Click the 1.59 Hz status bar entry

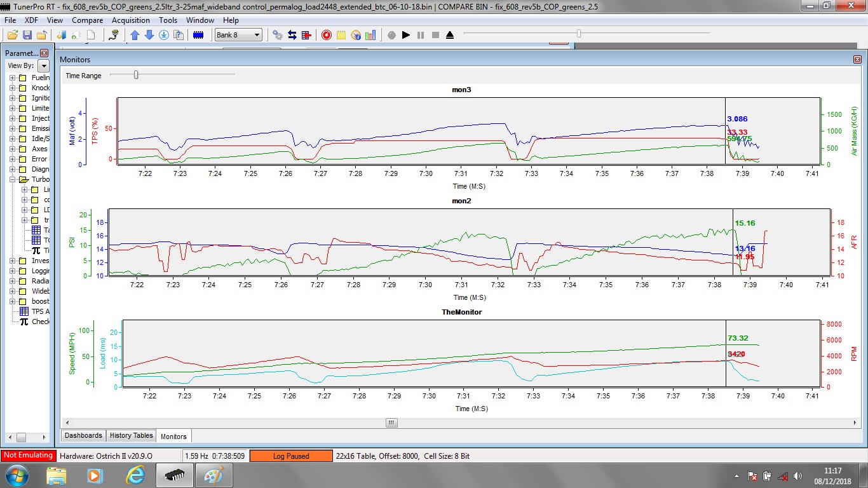click(x=195, y=456)
